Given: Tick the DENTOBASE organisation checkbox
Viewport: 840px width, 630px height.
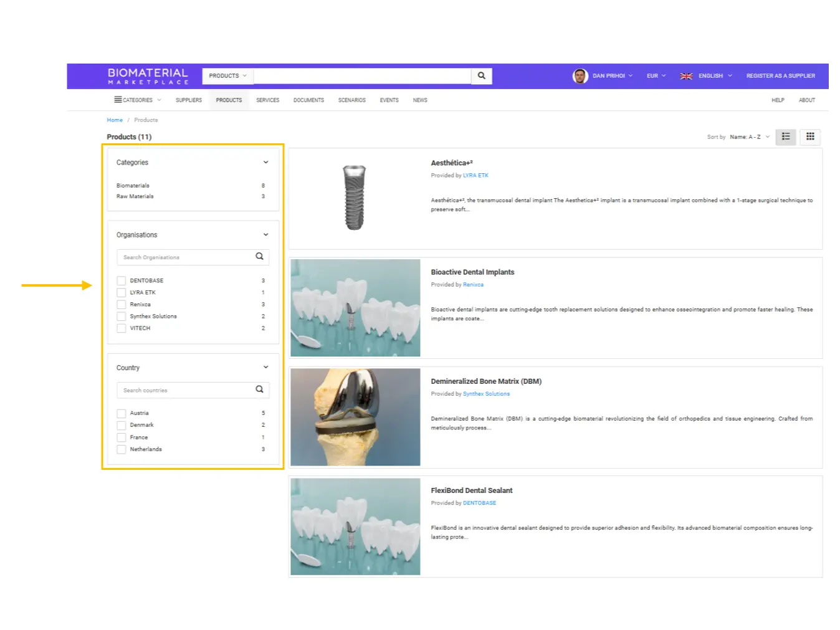Looking at the screenshot, I should [122, 281].
